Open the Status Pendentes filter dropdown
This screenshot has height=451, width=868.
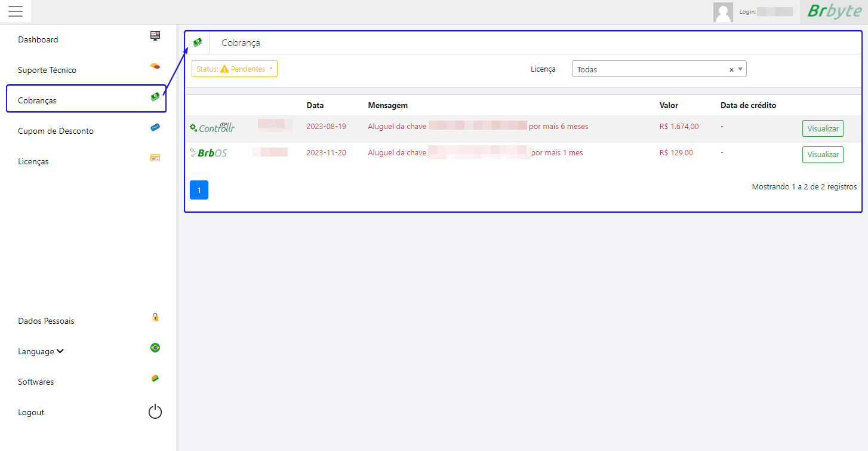[x=235, y=69]
